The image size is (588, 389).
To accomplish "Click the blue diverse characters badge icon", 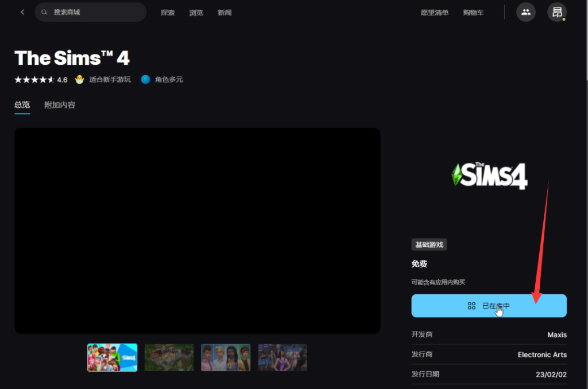I will [145, 80].
